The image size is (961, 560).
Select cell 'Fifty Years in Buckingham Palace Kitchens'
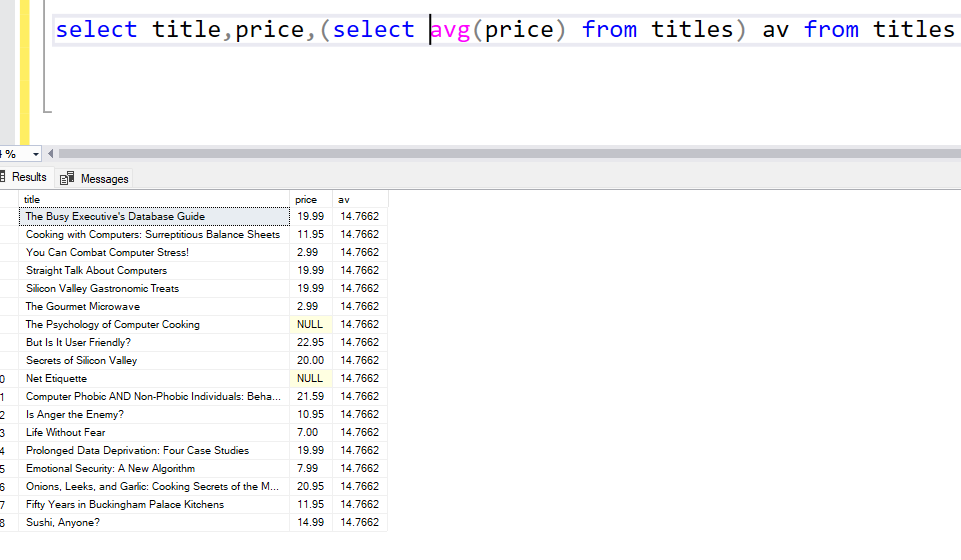(154, 504)
